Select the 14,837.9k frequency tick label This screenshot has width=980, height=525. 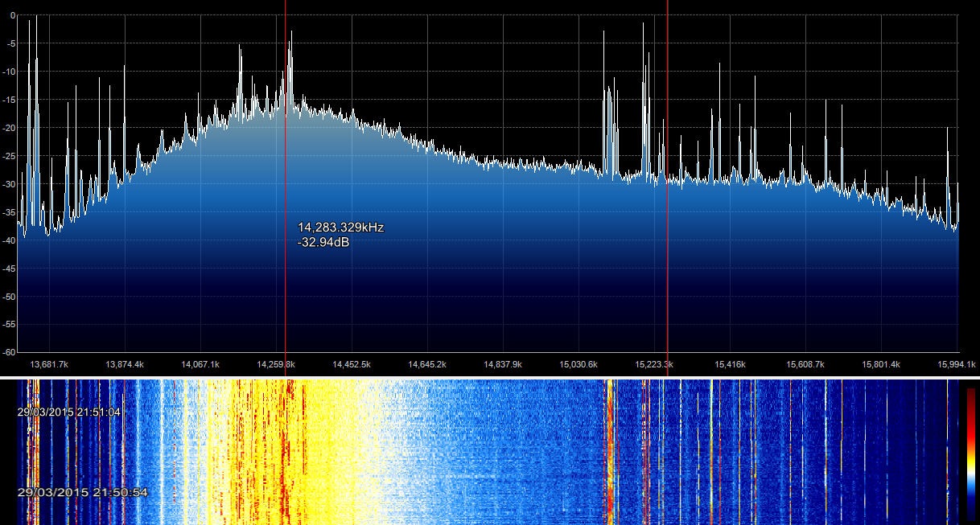click(503, 364)
